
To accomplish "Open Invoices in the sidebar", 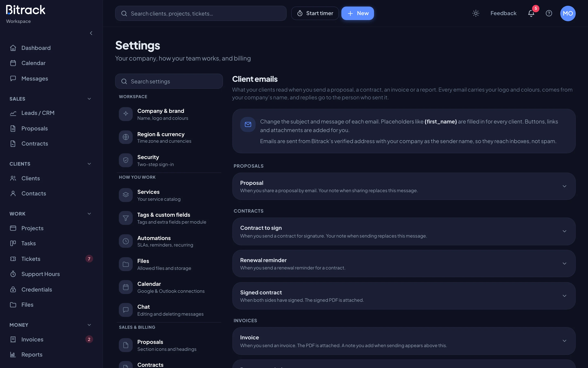I will (51, 339).
